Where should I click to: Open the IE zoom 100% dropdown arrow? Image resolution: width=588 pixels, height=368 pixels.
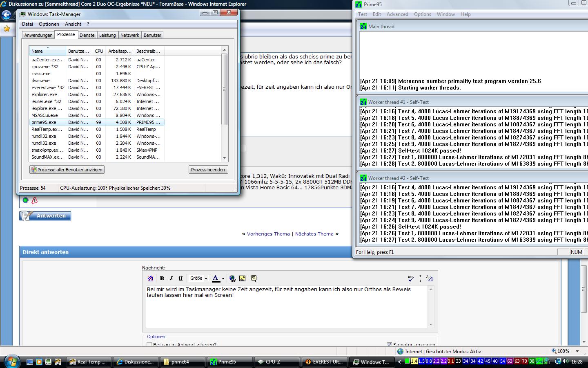pyautogui.click(x=577, y=351)
